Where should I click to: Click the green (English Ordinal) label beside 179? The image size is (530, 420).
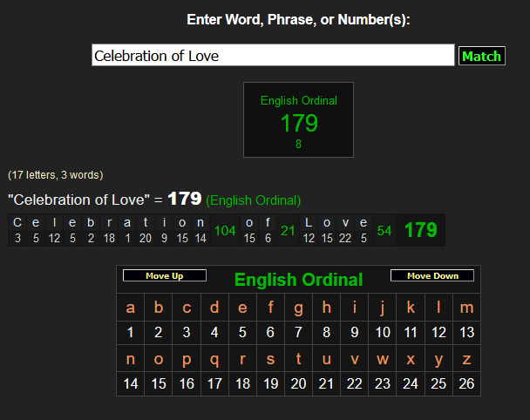pos(254,200)
